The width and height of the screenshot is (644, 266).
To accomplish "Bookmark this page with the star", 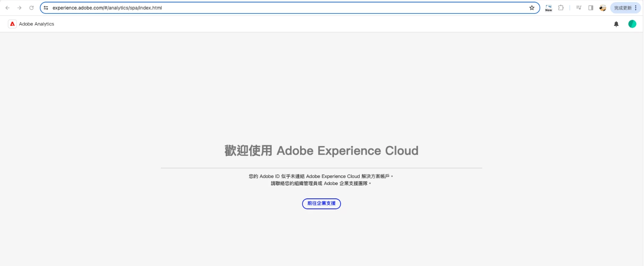I will pyautogui.click(x=532, y=8).
